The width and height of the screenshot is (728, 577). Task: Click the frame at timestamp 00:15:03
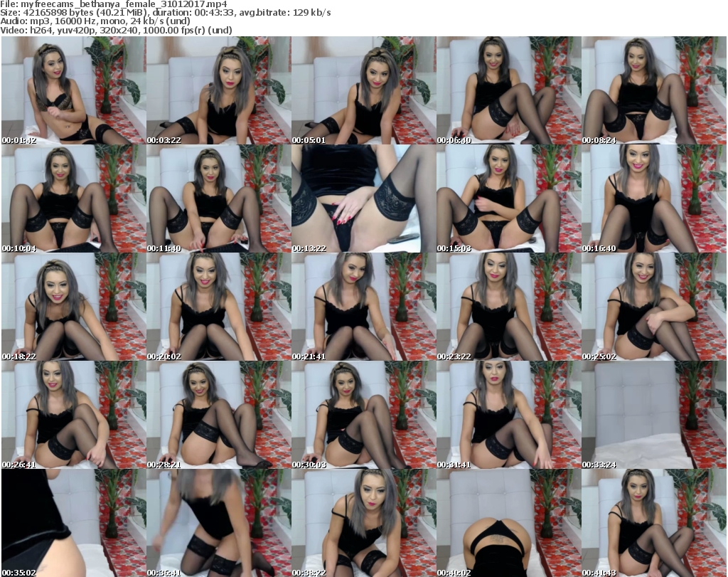[508, 198]
